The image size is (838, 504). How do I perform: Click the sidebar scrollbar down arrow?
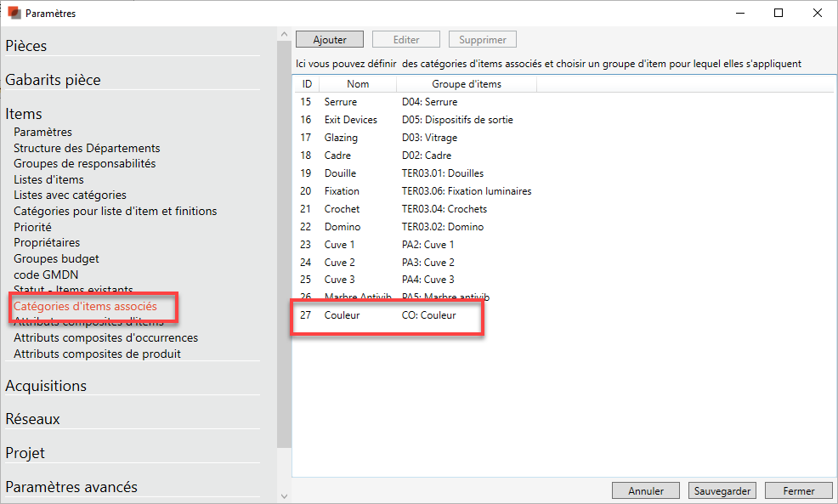[284, 496]
